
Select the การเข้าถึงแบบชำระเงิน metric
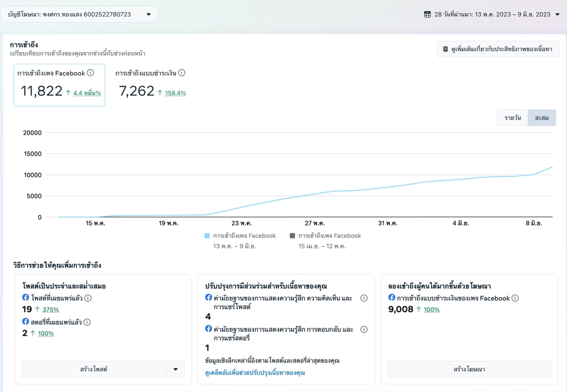(x=150, y=84)
